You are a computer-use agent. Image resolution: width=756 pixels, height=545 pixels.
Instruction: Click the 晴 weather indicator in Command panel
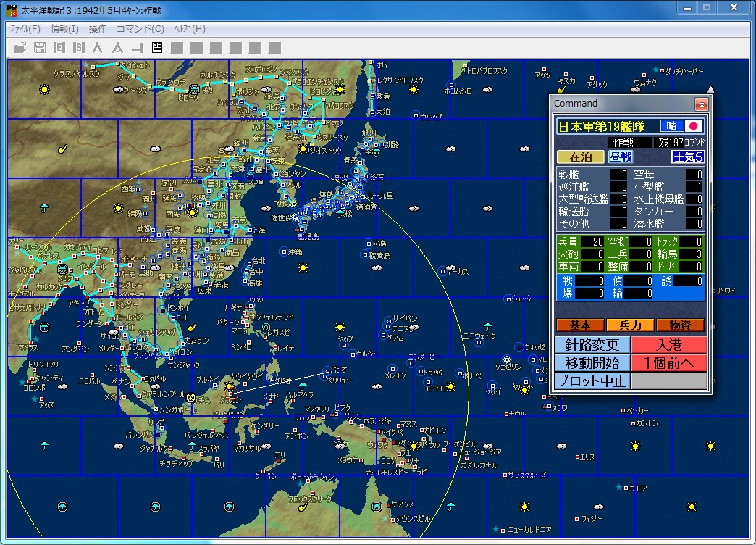pyautogui.click(x=672, y=127)
